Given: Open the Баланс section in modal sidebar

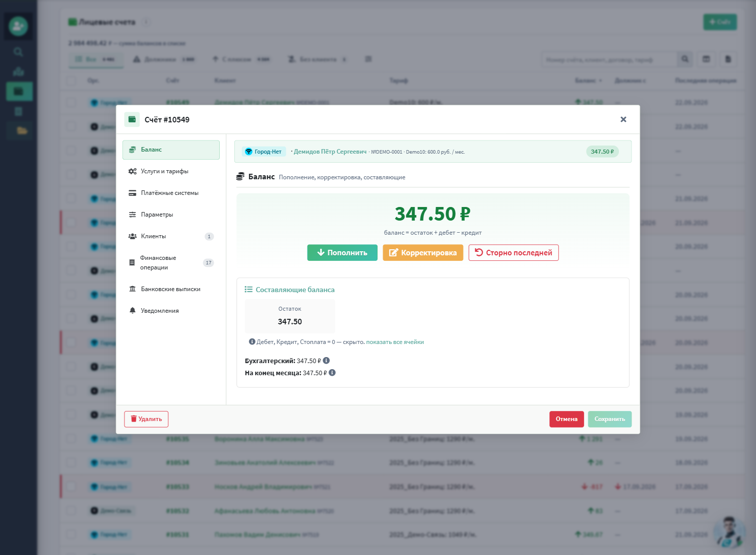Looking at the screenshot, I should (171, 150).
